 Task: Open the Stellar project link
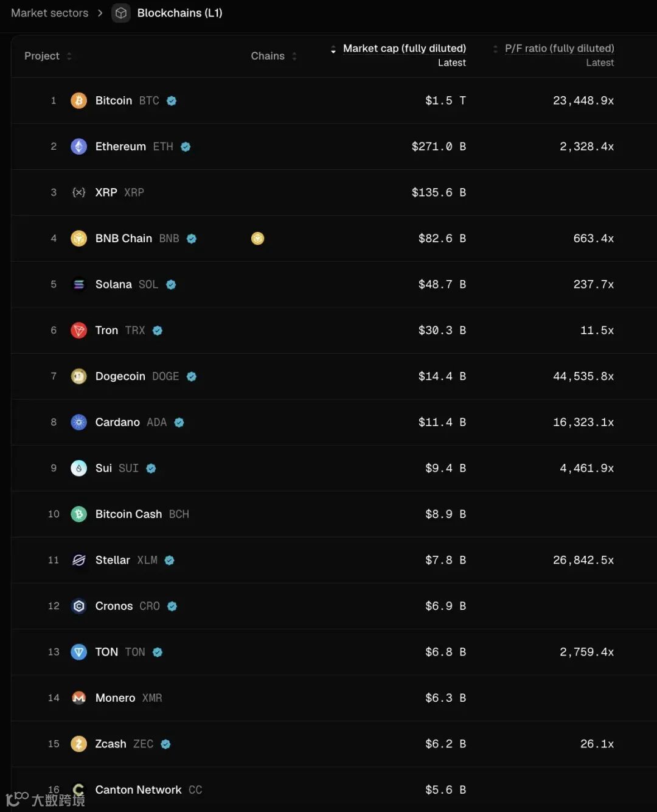[x=113, y=560]
